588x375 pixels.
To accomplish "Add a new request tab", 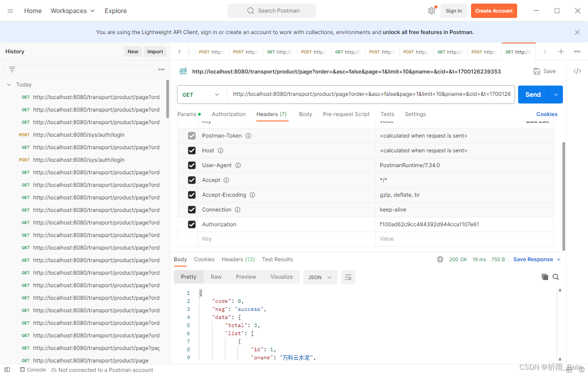I will 561,52.
